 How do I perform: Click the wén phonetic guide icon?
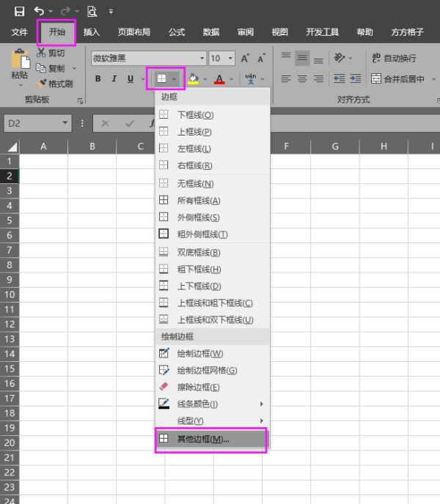[x=251, y=79]
